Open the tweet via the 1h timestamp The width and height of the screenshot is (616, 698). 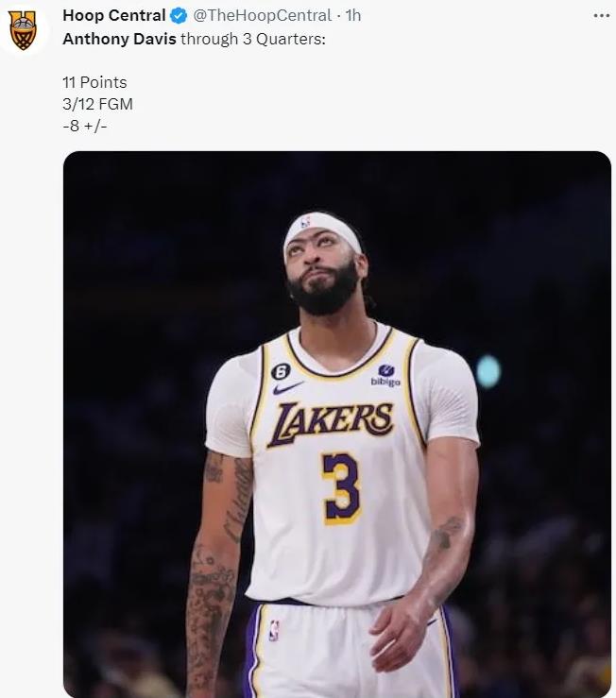click(x=353, y=16)
